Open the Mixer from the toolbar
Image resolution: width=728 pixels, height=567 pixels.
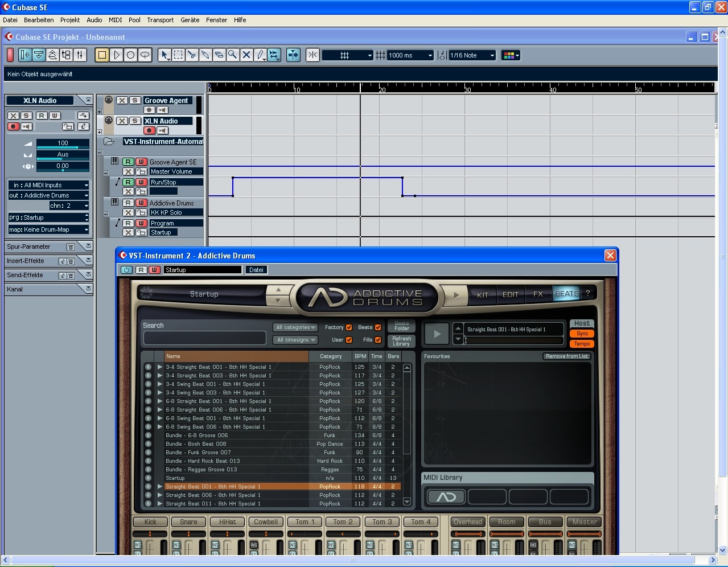click(80, 55)
